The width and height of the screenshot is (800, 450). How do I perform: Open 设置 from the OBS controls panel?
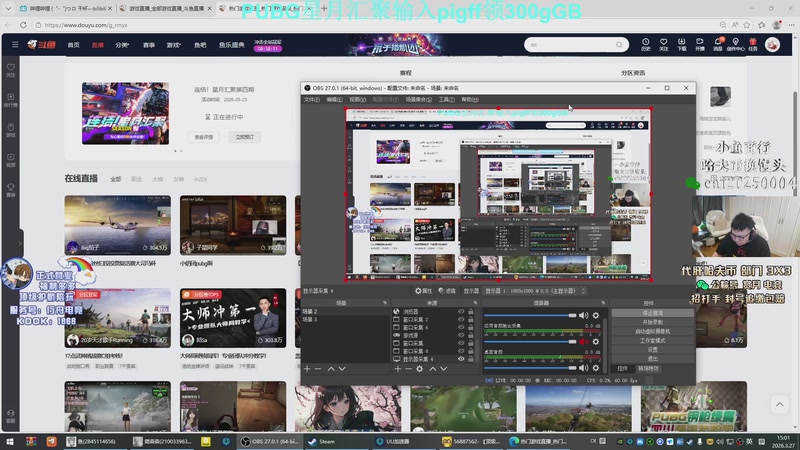tap(653, 349)
